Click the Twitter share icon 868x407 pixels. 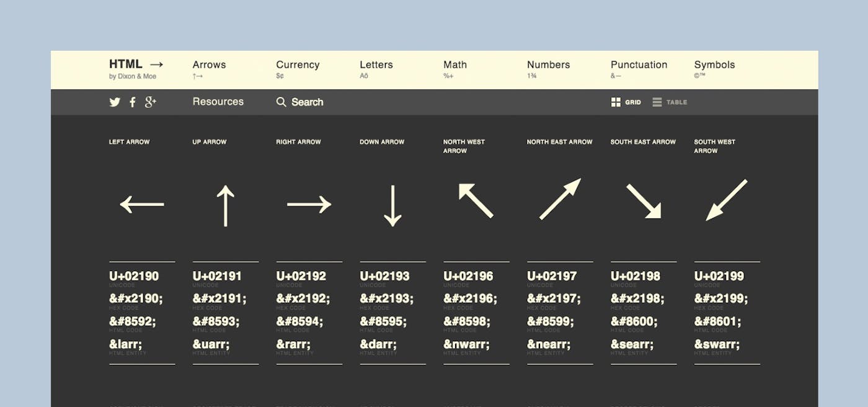(115, 102)
